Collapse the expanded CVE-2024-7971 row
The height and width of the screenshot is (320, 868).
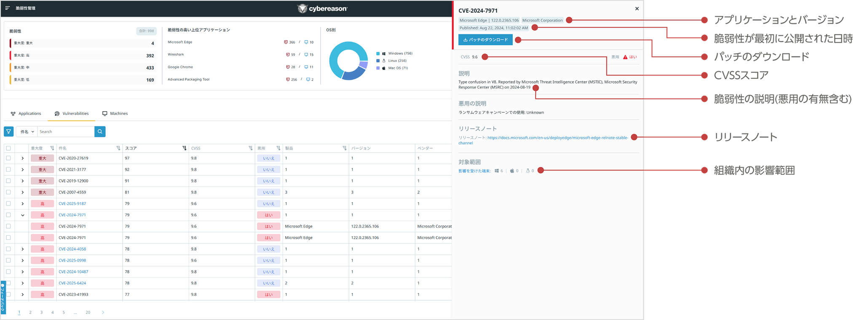point(23,215)
